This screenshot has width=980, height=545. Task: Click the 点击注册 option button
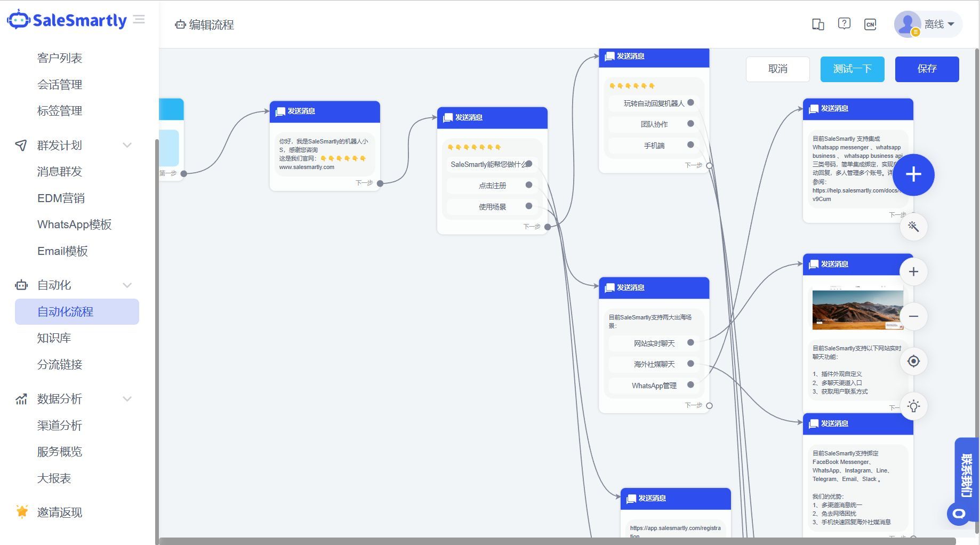pyautogui.click(x=492, y=186)
